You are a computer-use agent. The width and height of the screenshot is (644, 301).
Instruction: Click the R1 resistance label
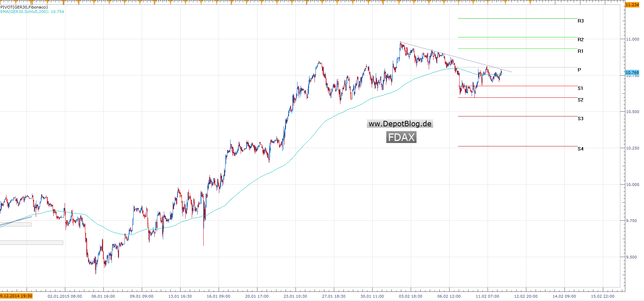tap(580, 51)
